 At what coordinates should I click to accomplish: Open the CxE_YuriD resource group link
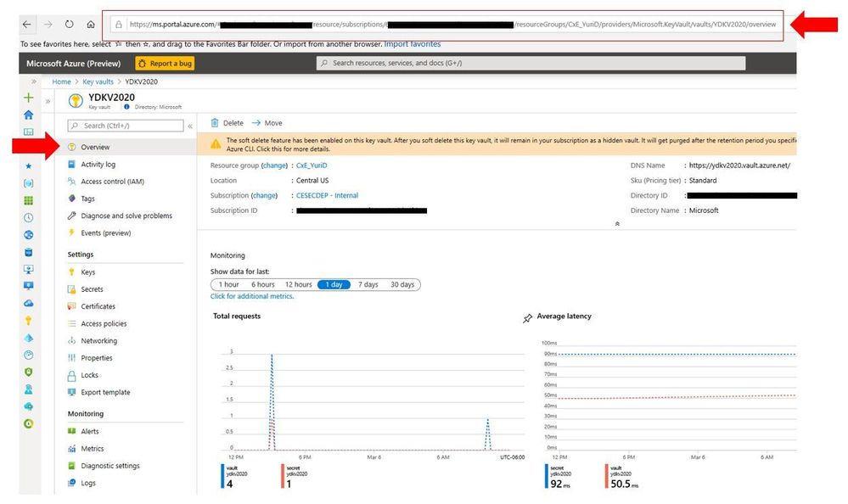tap(312, 165)
